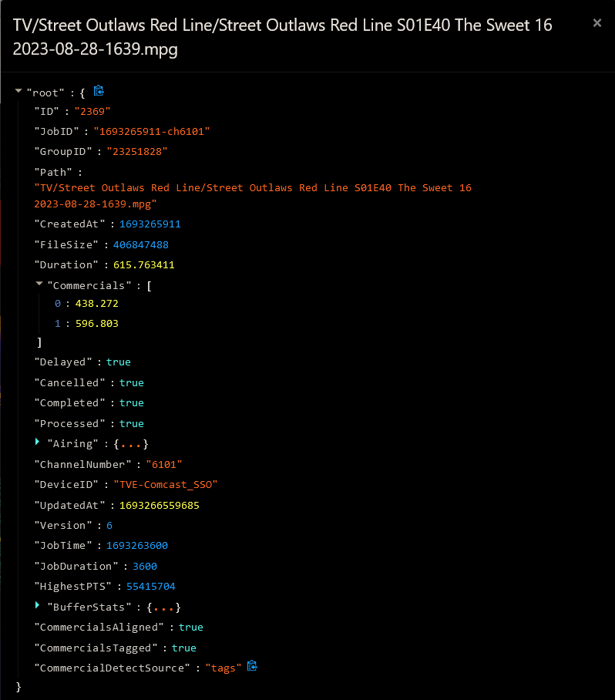Close the recording details dialog
The height and width of the screenshot is (700, 615).
point(597,23)
